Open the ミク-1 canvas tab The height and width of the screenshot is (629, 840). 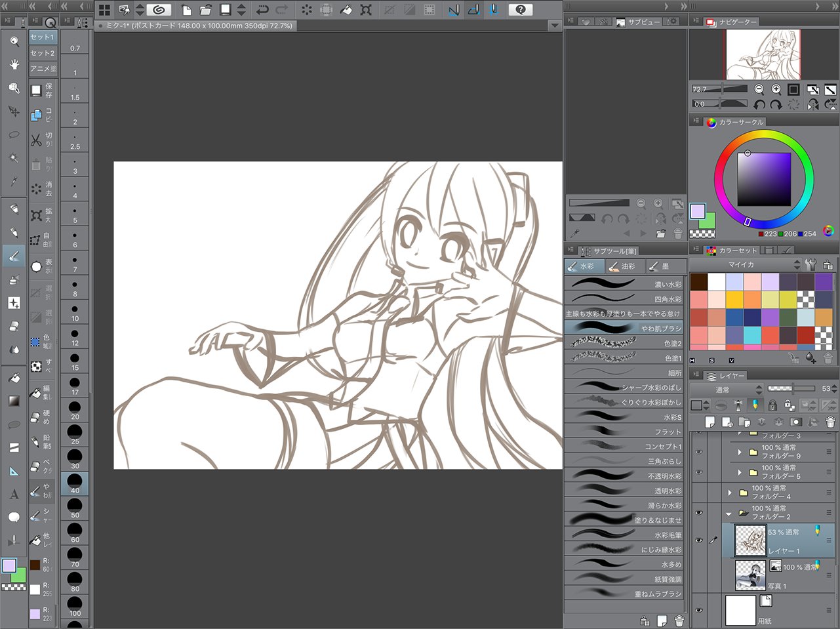click(195, 26)
